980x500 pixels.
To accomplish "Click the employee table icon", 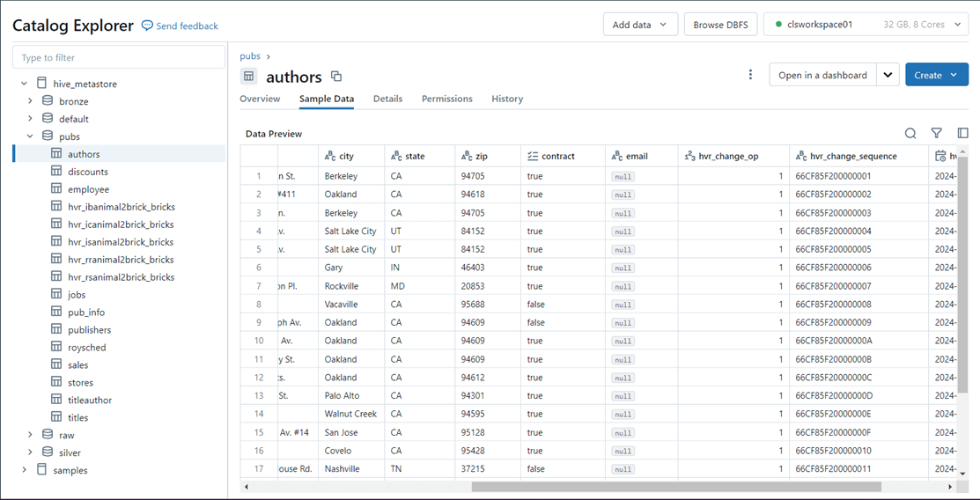I will click(x=56, y=188).
